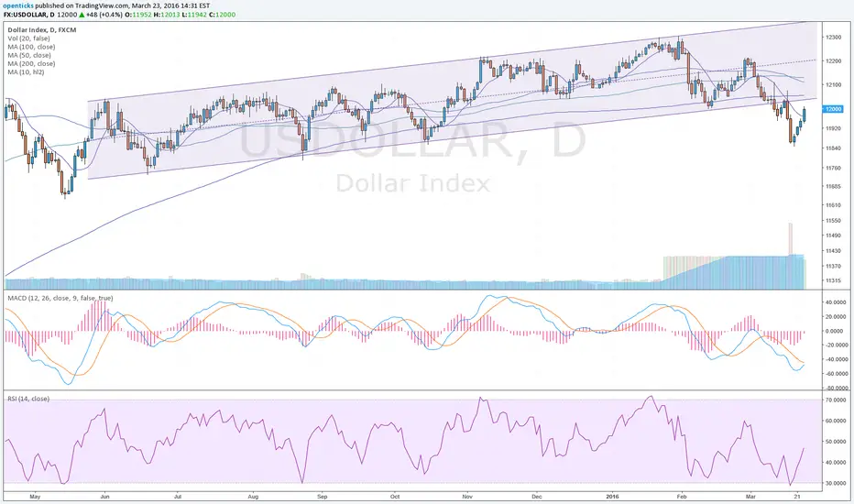Click the Aug label on the time axis
The image size is (854, 504).
[x=253, y=497]
